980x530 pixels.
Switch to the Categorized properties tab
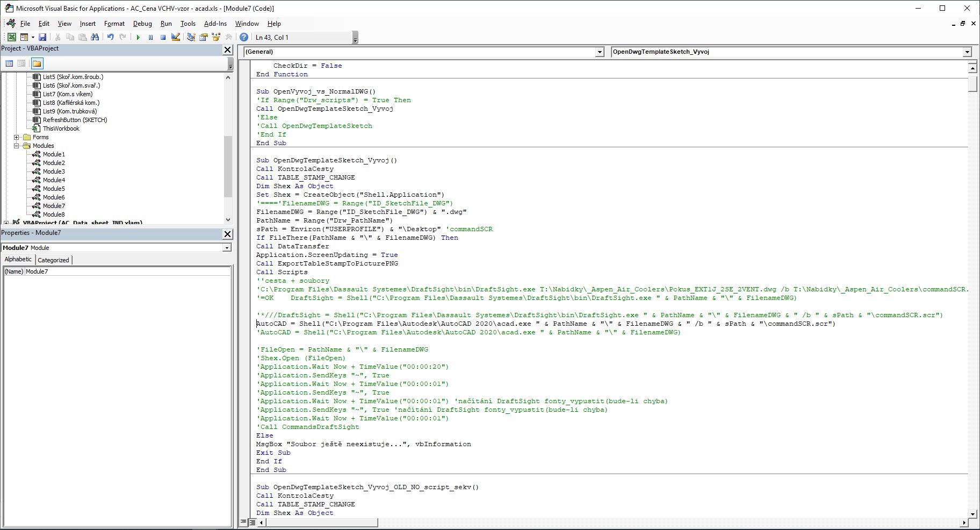pos(53,260)
